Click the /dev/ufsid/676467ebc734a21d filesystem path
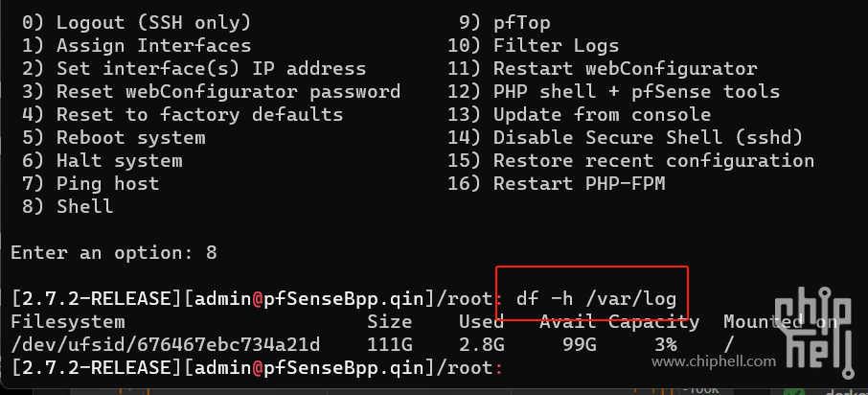This screenshot has height=395, width=868. pos(166,345)
